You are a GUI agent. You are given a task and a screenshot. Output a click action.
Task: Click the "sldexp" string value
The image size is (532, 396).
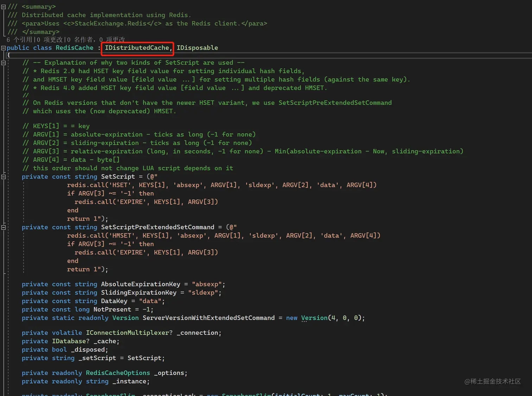203,293
